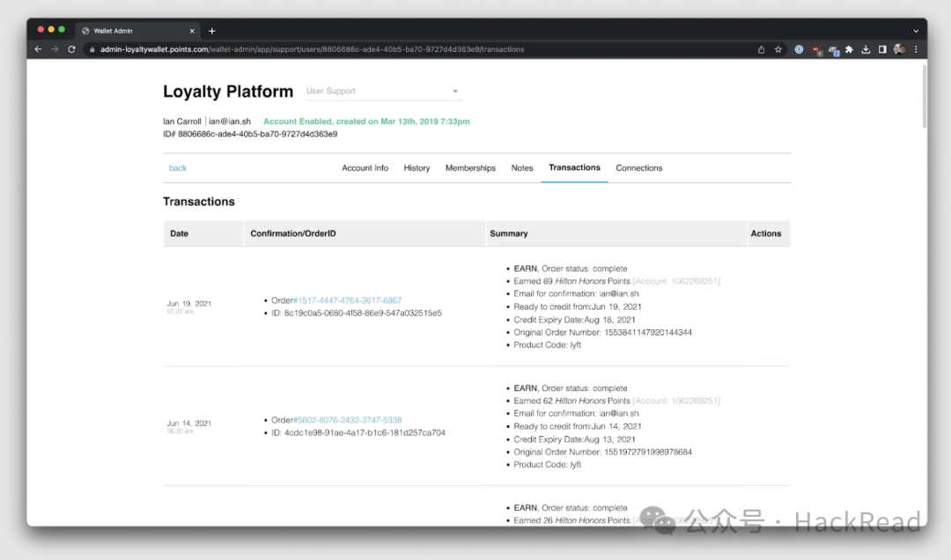
Task: Switch to the History tab
Action: click(x=417, y=168)
